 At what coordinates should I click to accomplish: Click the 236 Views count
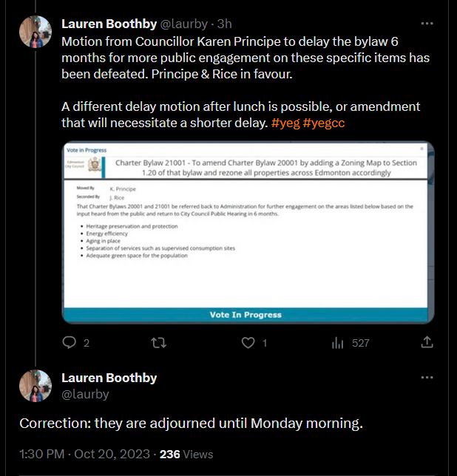(x=186, y=454)
